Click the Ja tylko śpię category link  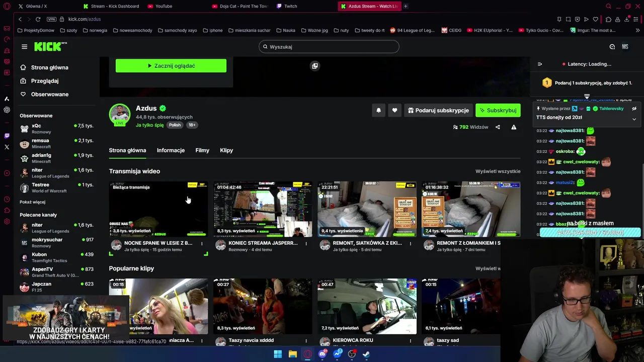pos(149,125)
